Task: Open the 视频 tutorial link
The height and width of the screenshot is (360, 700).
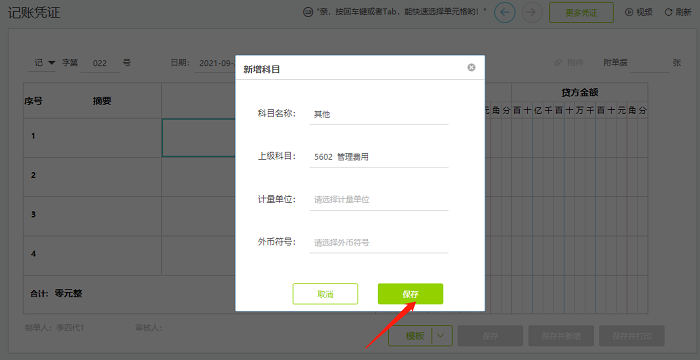Action: coord(639,13)
